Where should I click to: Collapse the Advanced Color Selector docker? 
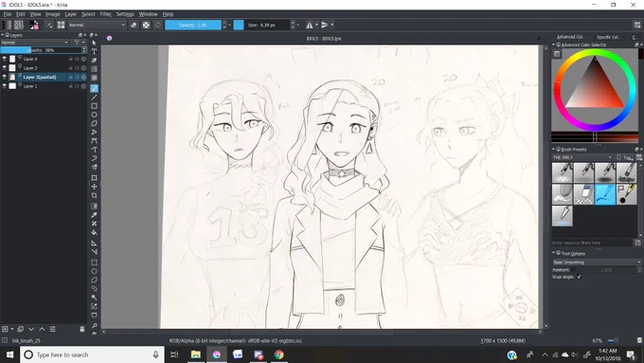(553, 45)
